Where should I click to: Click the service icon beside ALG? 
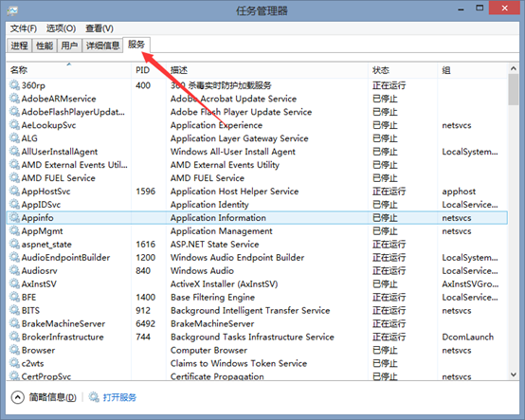(14, 138)
